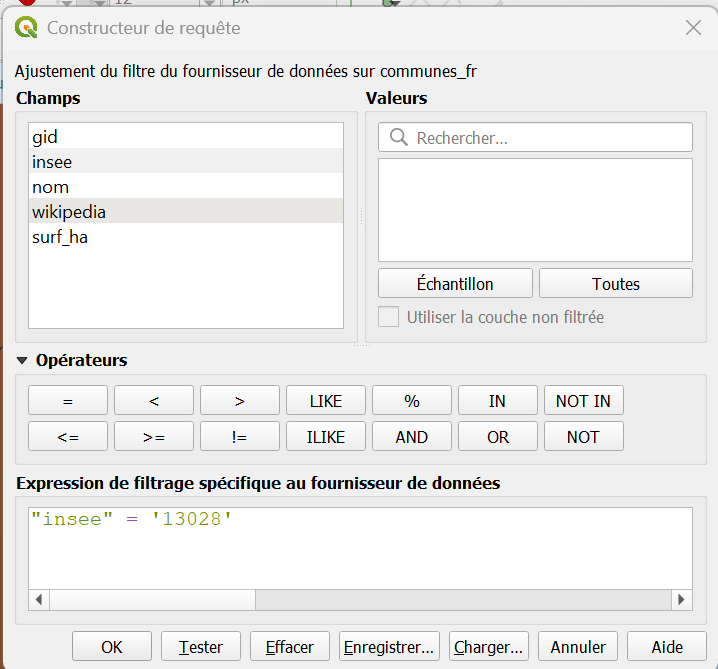Click the QGIS logo in title bar
The width and height of the screenshot is (718, 669).
tap(26, 27)
